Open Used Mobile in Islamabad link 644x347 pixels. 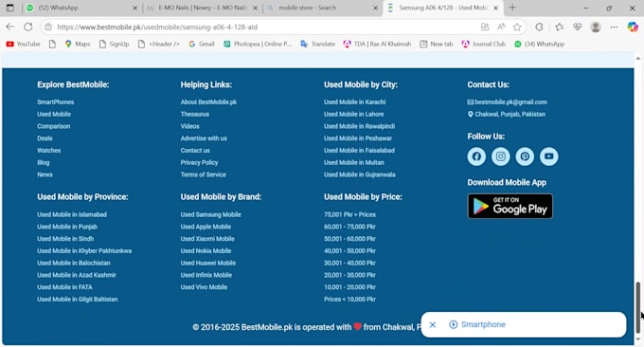click(x=72, y=214)
